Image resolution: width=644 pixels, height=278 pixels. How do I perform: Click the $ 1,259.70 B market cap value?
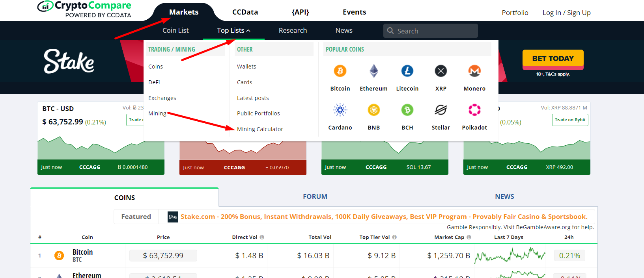(x=448, y=256)
